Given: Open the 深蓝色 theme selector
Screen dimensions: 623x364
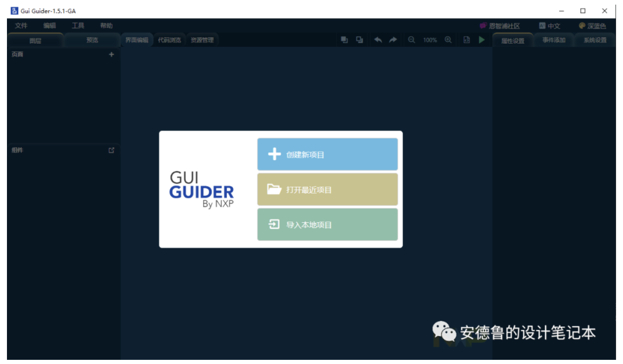Looking at the screenshot, I should pos(592,26).
